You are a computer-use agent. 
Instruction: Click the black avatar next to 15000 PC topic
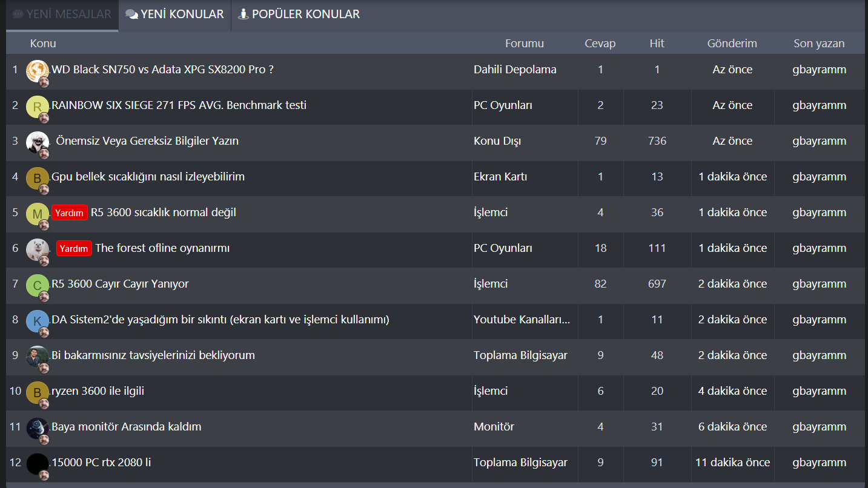pyautogui.click(x=37, y=464)
